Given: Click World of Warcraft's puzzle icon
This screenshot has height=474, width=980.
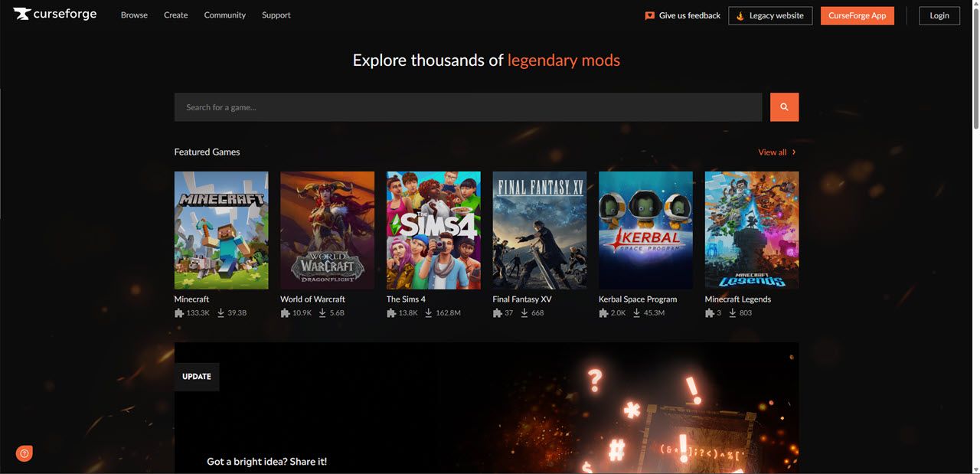Looking at the screenshot, I should 285,313.
